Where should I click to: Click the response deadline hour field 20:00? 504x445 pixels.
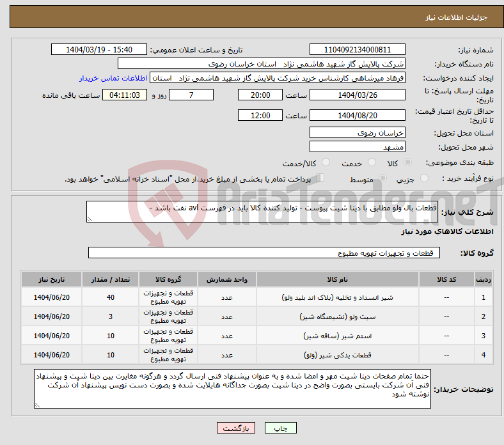click(x=260, y=95)
